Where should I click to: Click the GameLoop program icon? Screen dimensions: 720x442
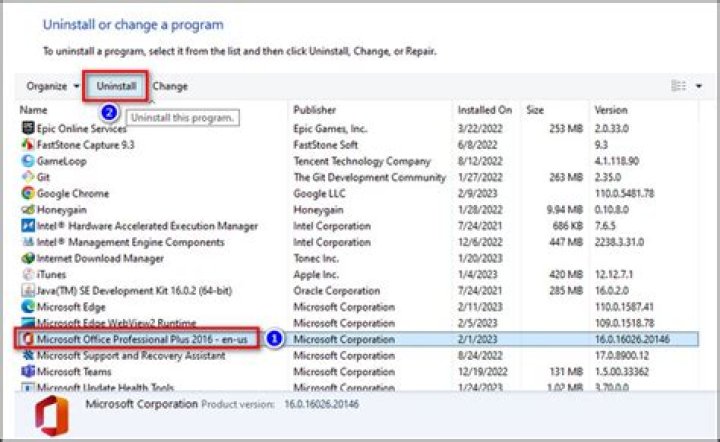coord(28,161)
